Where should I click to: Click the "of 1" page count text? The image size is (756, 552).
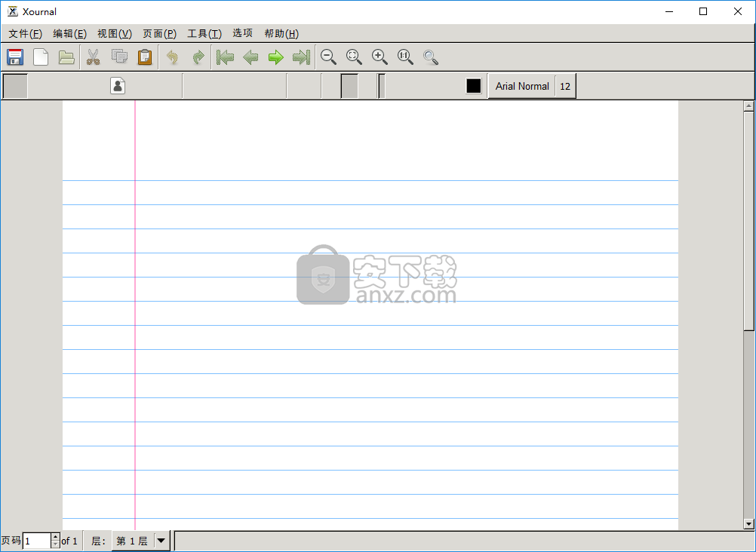click(69, 541)
